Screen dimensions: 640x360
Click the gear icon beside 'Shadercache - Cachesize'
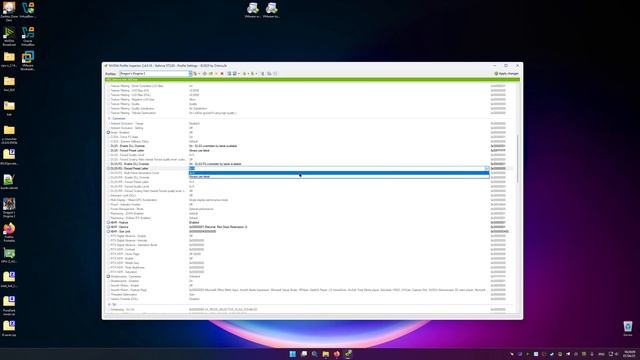click(108, 276)
